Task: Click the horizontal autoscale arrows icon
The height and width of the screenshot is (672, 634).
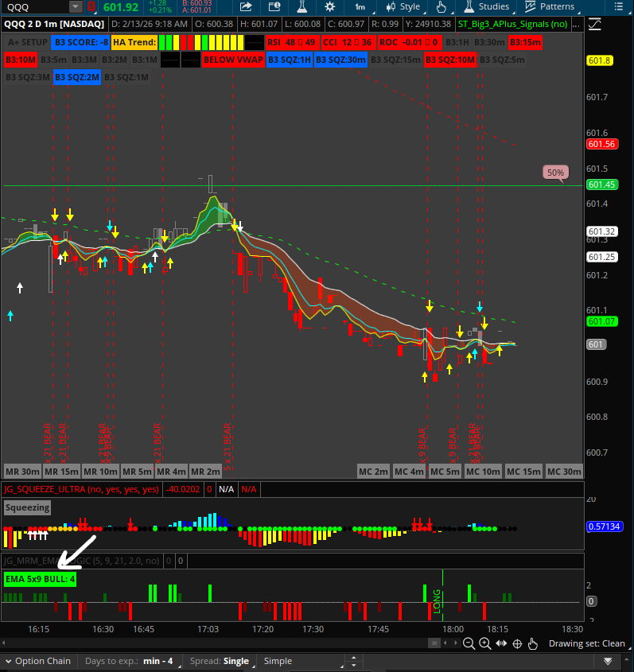Action: click(501, 643)
